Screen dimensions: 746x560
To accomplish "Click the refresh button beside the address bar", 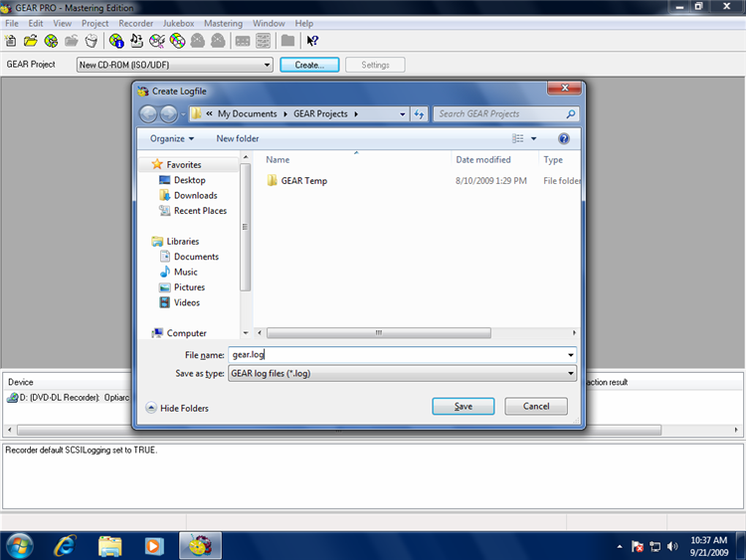I will [x=420, y=114].
